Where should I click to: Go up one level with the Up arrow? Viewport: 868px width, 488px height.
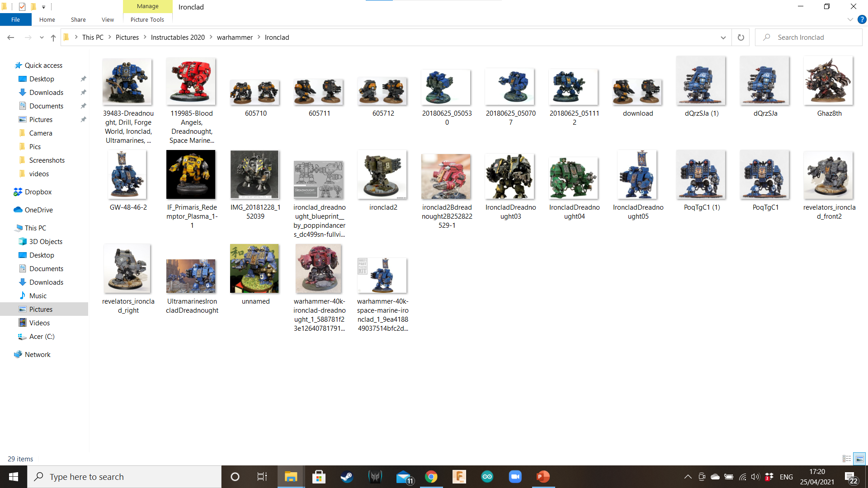(x=53, y=37)
